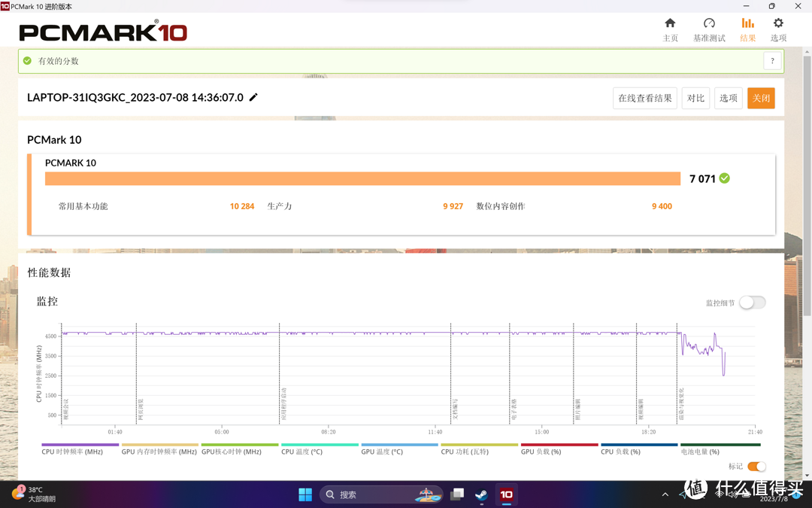Image resolution: width=812 pixels, height=508 pixels.
Task: Toggle CPU 时钟频率 (MHz) legend
Action: click(80, 449)
